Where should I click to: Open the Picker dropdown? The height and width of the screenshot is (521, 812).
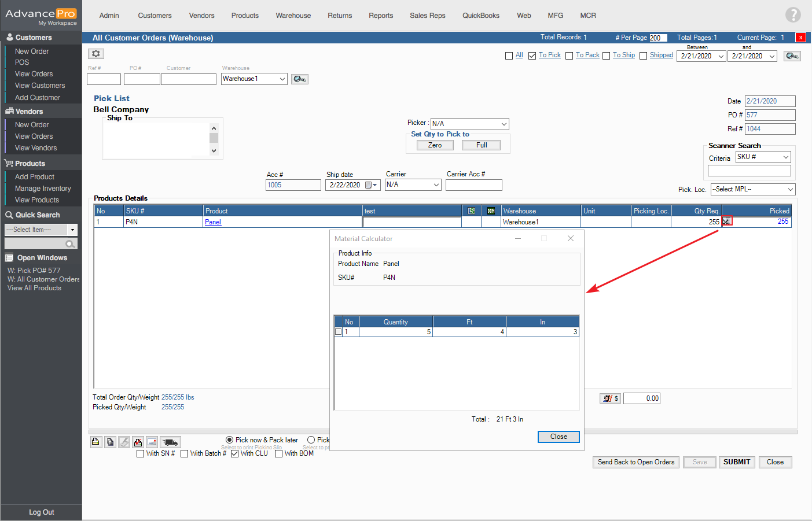469,124
